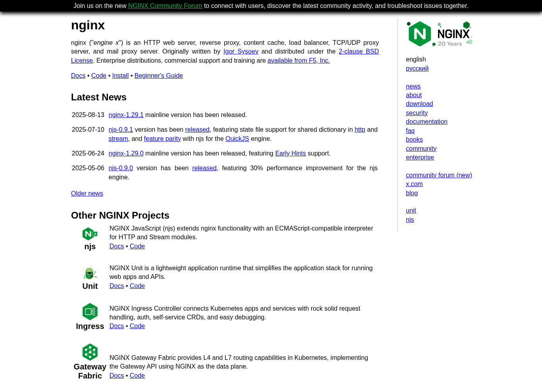Open Igor Sysoev's link
This screenshot has height=392, width=542.
[241, 52]
